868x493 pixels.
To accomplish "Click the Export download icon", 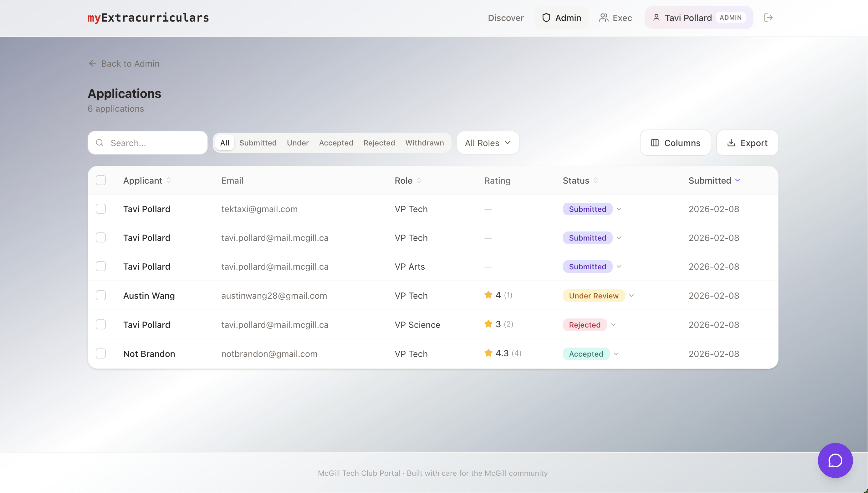I will pyautogui.click(x=731, y=143).
